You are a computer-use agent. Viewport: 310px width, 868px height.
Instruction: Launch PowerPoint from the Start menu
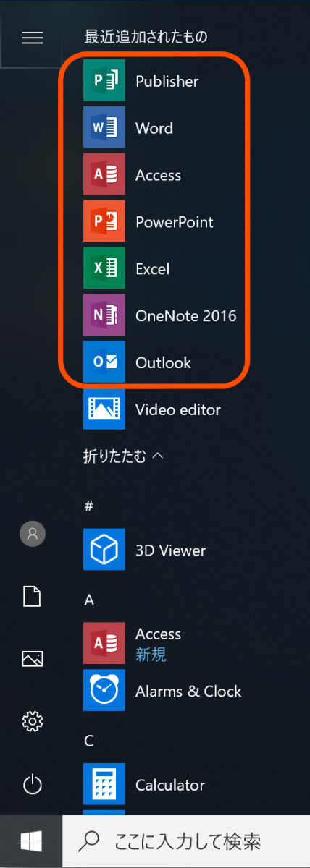point(104,221)
